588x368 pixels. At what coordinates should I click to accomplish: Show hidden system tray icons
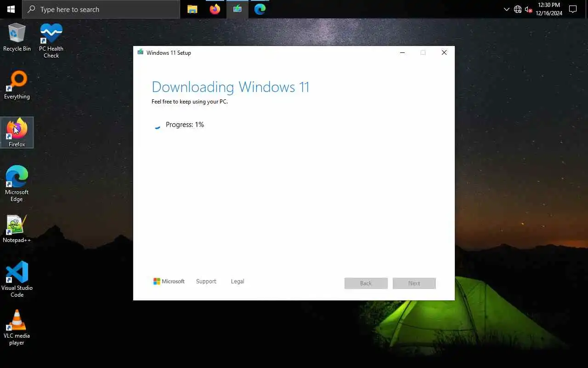[x=506, y=9]
